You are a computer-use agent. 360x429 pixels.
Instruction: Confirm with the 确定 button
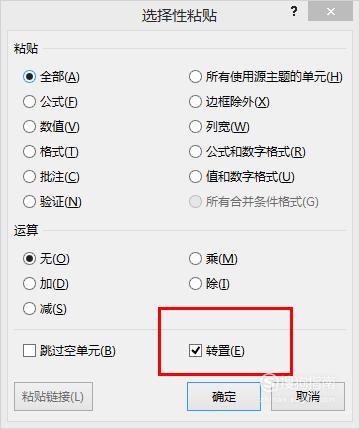click(224, 396)
